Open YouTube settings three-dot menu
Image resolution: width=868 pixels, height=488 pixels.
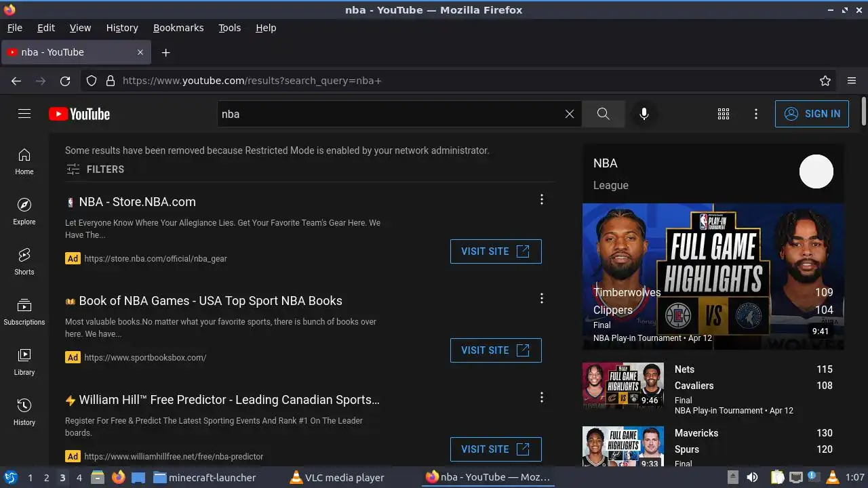(756, 114)
